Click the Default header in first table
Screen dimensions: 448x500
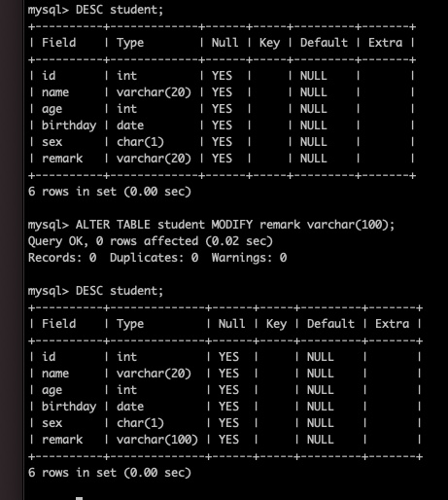[x=324, y=43]
